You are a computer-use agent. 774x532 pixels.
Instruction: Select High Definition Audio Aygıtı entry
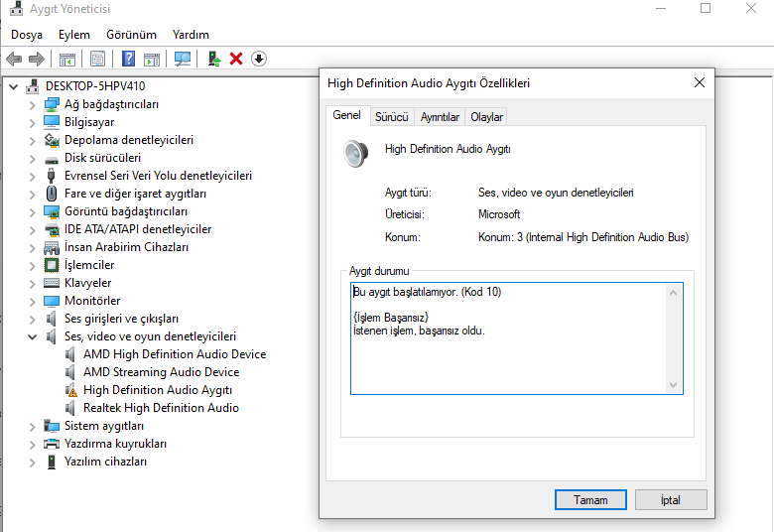158,390
